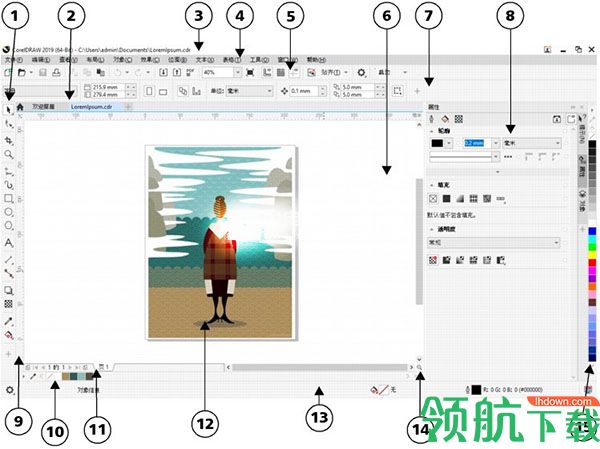Select the Rectangle tool

point(8,198)
